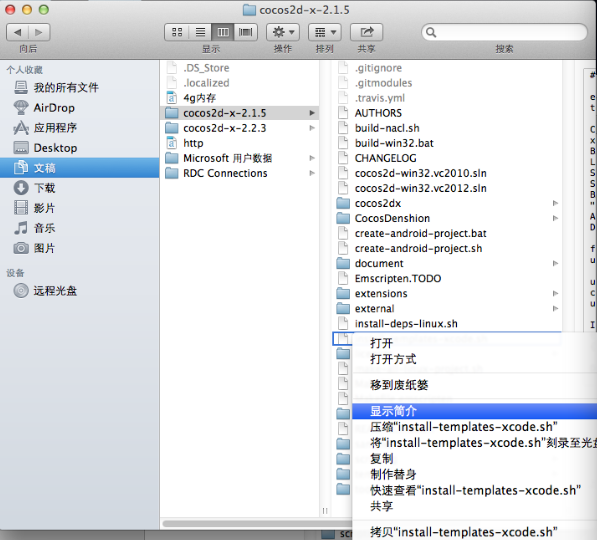Select the AUTHORS file

click(448, 113)
